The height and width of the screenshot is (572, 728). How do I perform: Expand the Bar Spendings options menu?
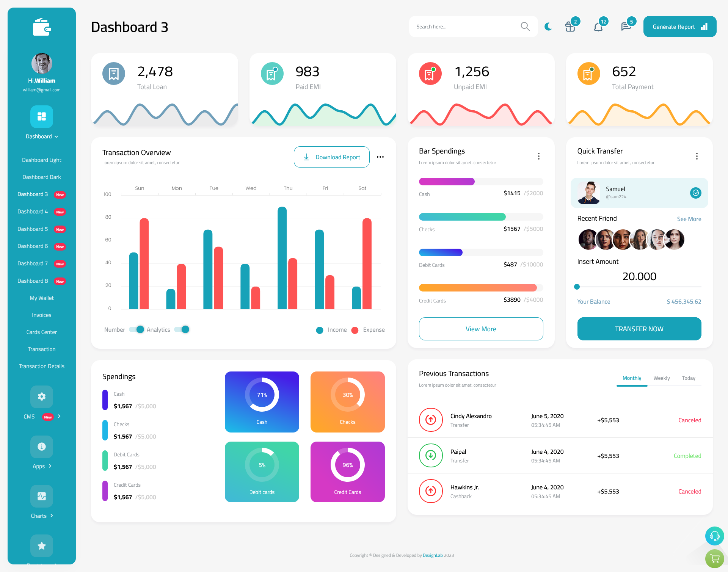[x=539, y=155]
